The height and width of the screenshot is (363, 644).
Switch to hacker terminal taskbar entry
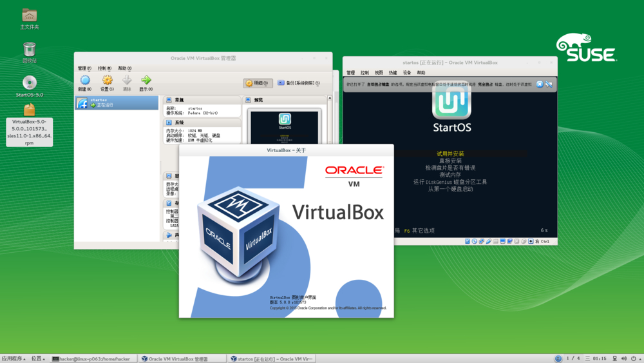click(x=93, y=359)
